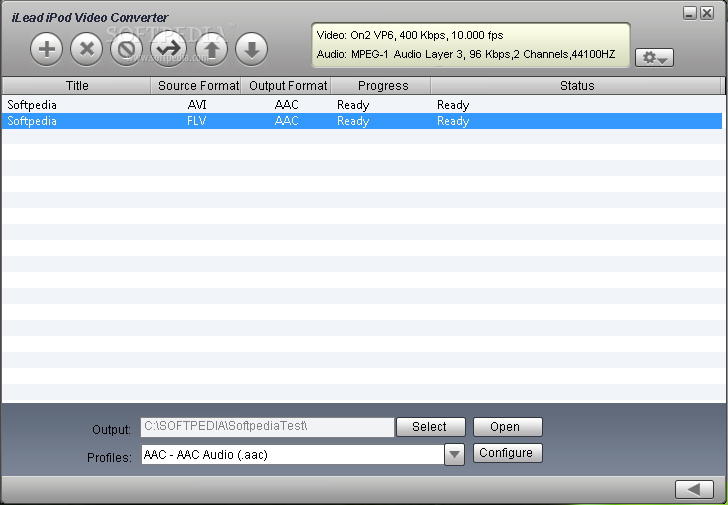Click the FLV source format cell
Image resolution: width=728 pixels, height=505 pixels.
197,121
